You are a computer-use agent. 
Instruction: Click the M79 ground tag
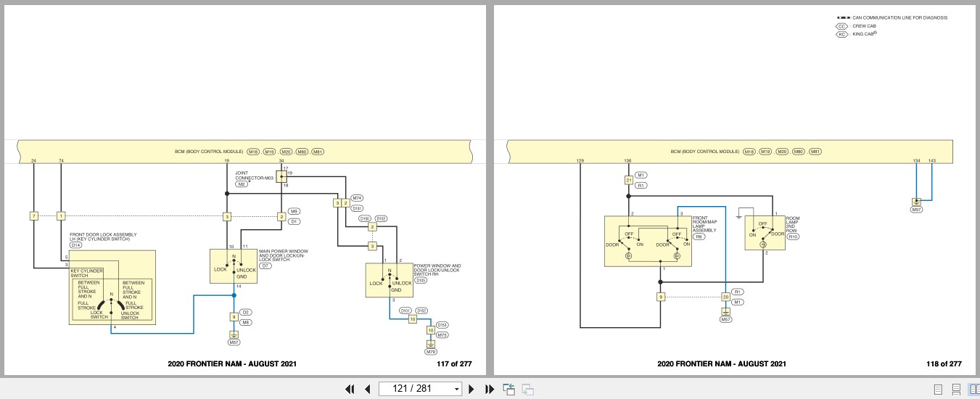pyautogui.click(x=431, y=352)
